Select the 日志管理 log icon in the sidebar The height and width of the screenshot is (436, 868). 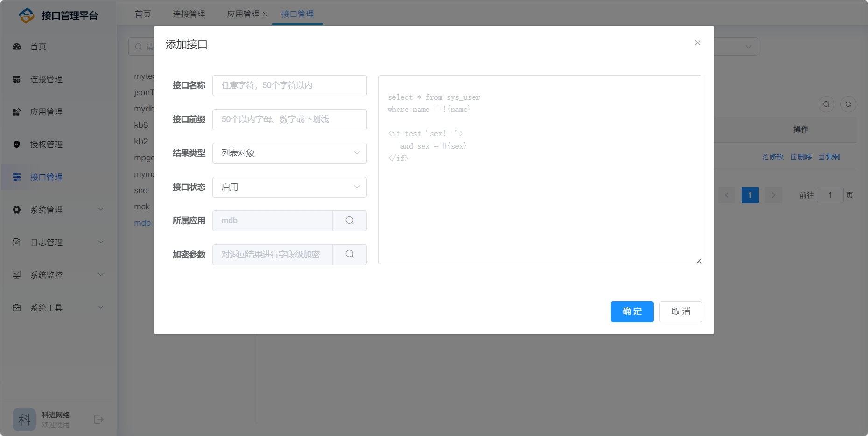[x=17, y=242]
